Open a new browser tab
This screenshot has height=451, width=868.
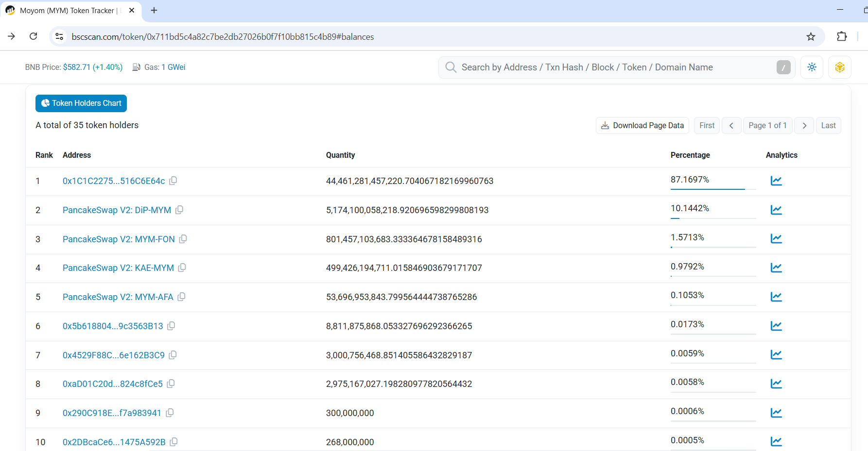coord(154,10)
